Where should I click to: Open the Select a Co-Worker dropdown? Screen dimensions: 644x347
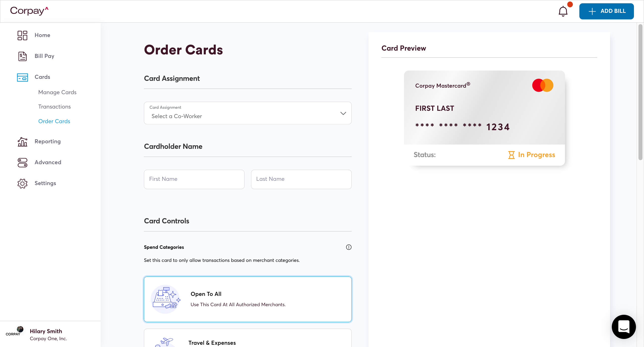248,113
